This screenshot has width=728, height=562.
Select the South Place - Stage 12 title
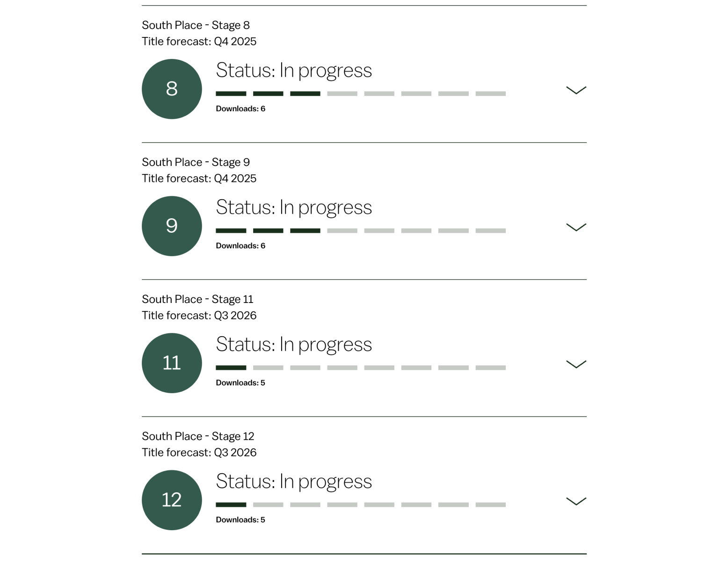(198, 436)
